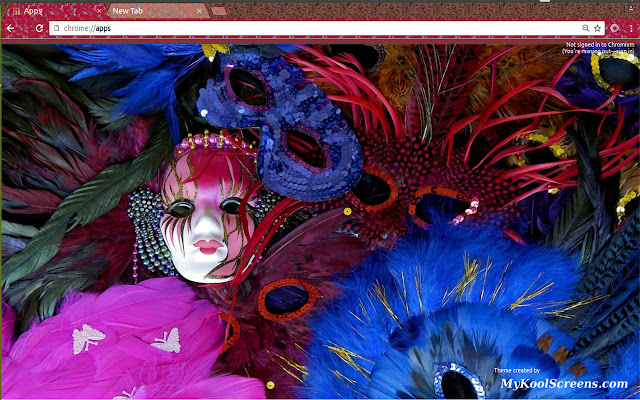Switch to the Apps tab
640x400 pixels.
click(50, 10)
